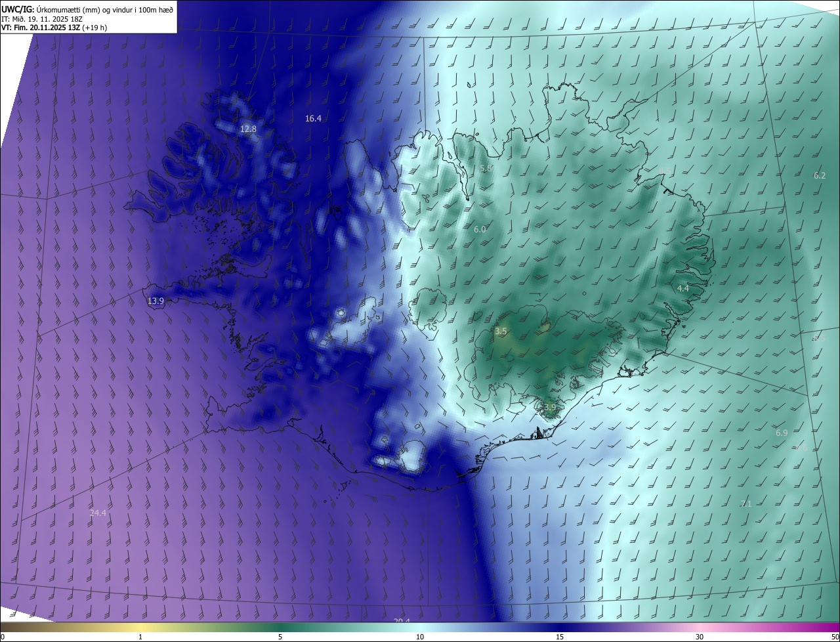Click the 6.0 value label inland
Image resolution: width=840 pixels, height=642 pixels.
(x=480, y=229)
